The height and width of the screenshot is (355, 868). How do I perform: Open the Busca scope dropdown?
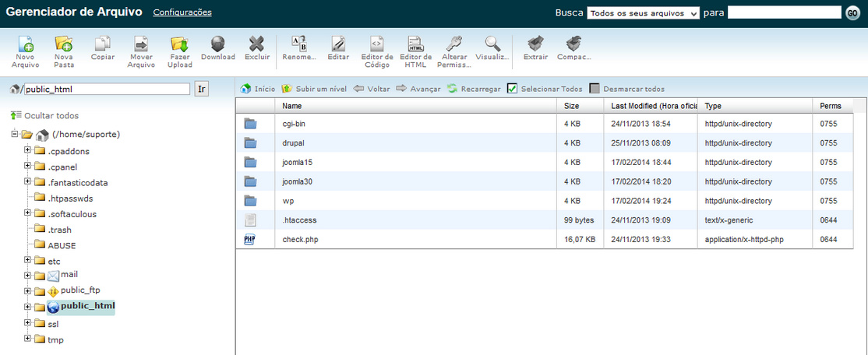coord(642,13)
